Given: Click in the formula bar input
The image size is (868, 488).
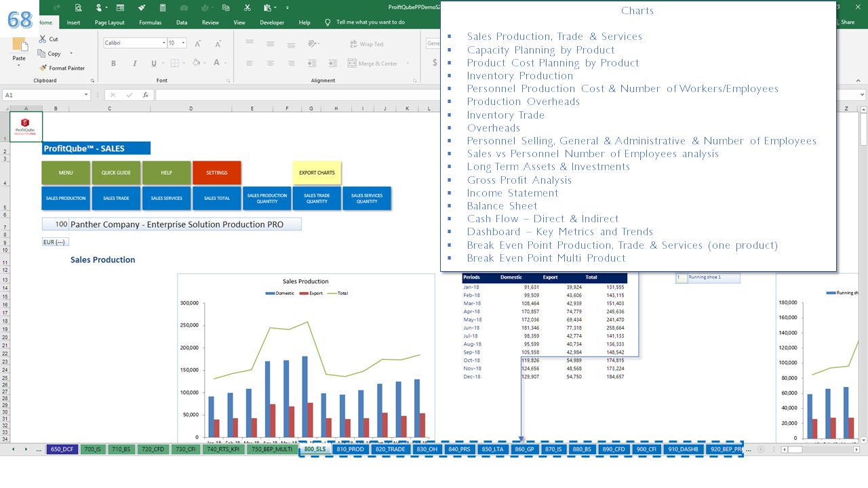Looking at the screenshot, I should tap(297, 95).
